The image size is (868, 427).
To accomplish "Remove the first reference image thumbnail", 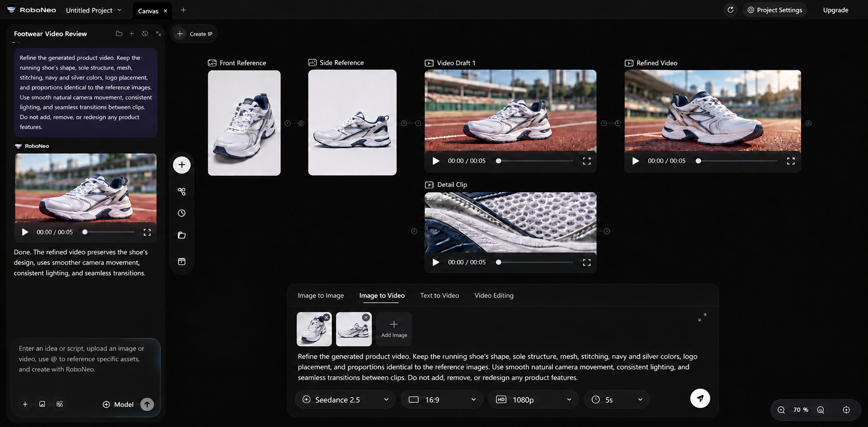I will (x=326, y=317).
